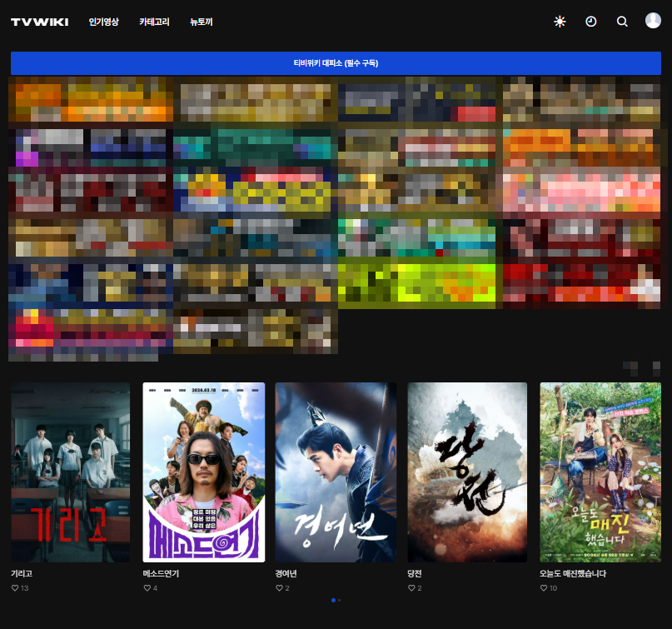672x629 pixels.
Task: Open watch history clock icon
Action: [591, 22]
